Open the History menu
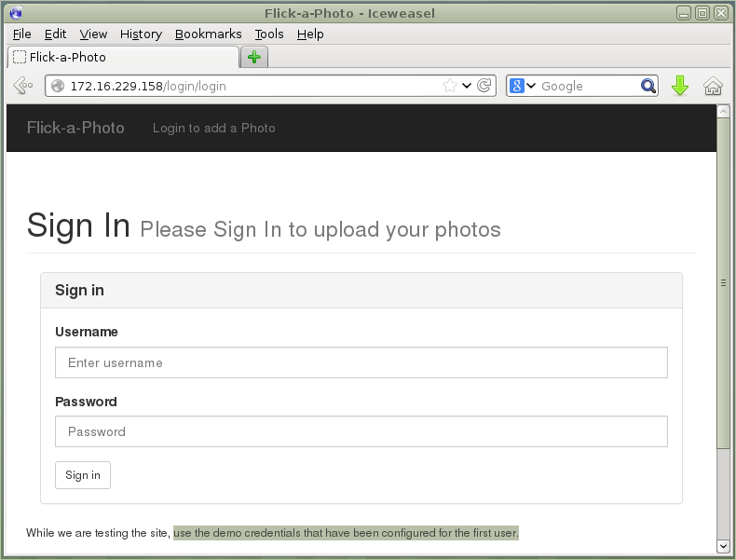Viewport: 736px width, 560px height. 141,34
